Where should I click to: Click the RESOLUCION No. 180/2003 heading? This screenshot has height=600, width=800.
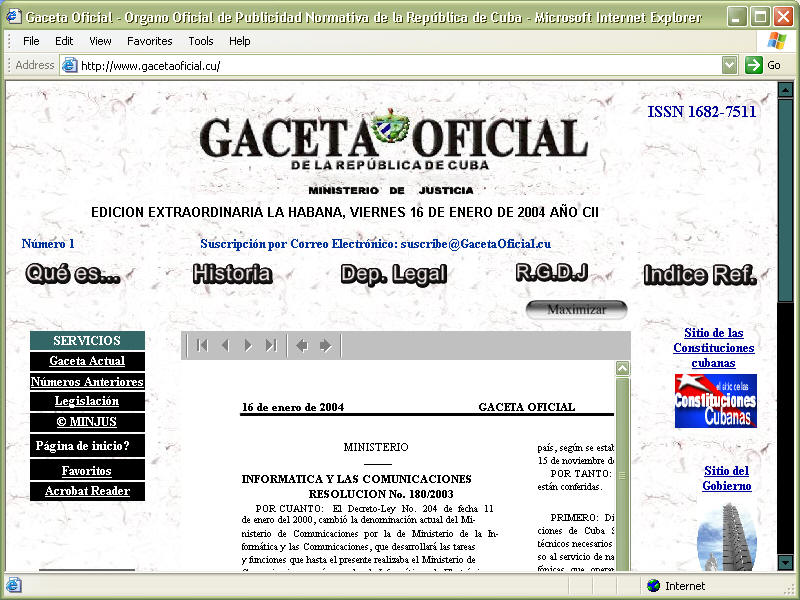(x=381, y=494)
